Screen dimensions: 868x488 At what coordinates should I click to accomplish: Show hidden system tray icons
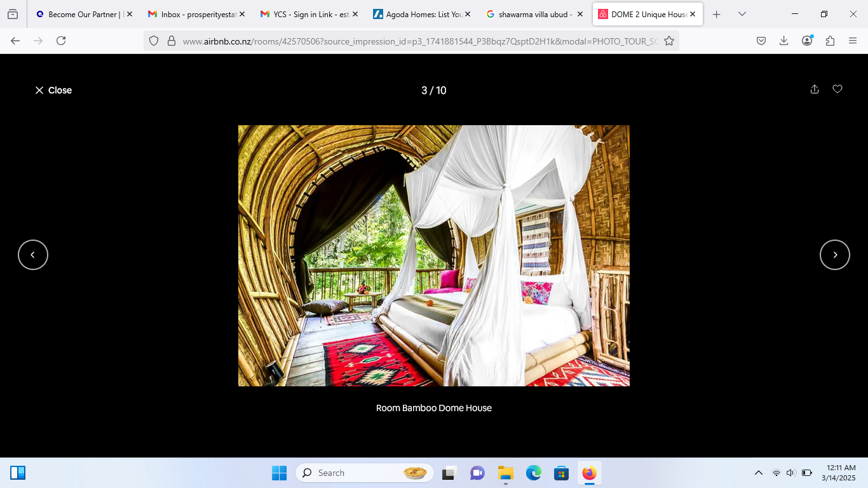(x=758, y=473)
